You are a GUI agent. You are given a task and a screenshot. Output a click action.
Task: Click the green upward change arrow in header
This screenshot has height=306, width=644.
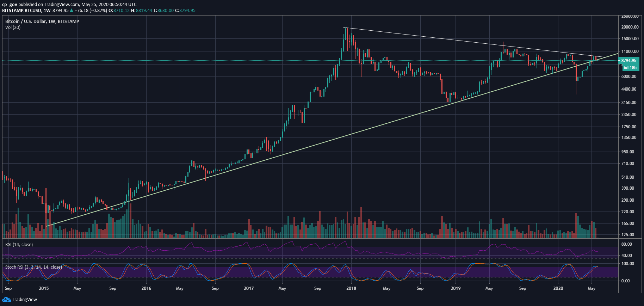(72, 11)
